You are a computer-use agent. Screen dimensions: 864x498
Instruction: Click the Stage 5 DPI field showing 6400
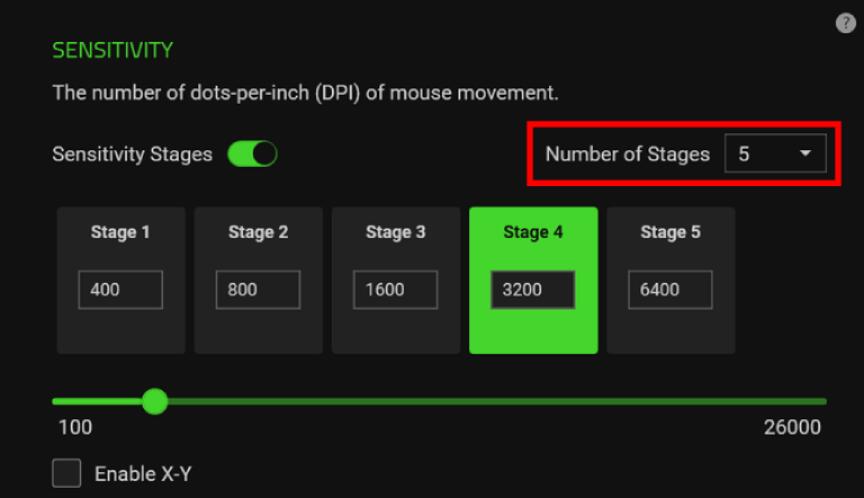(670, 290)
